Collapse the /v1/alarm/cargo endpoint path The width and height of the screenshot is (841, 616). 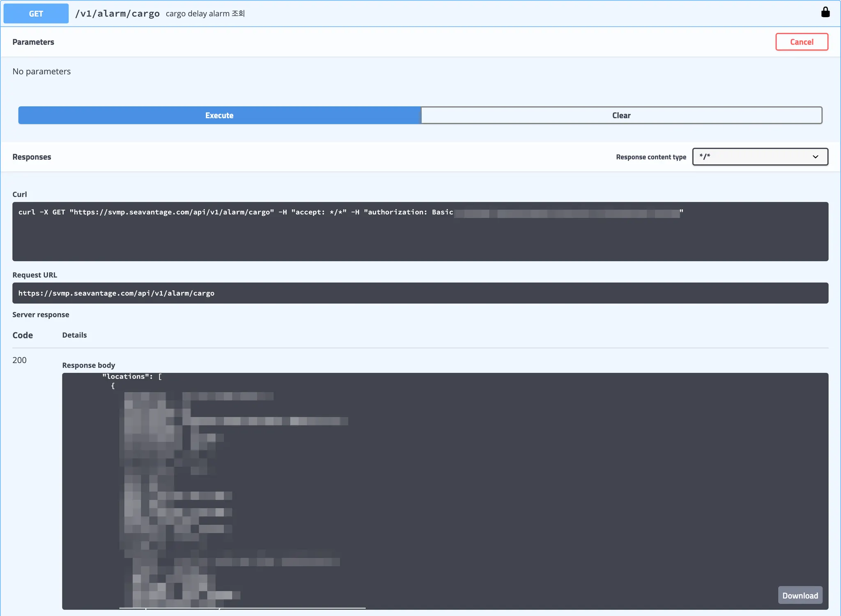tap(117, 14)
